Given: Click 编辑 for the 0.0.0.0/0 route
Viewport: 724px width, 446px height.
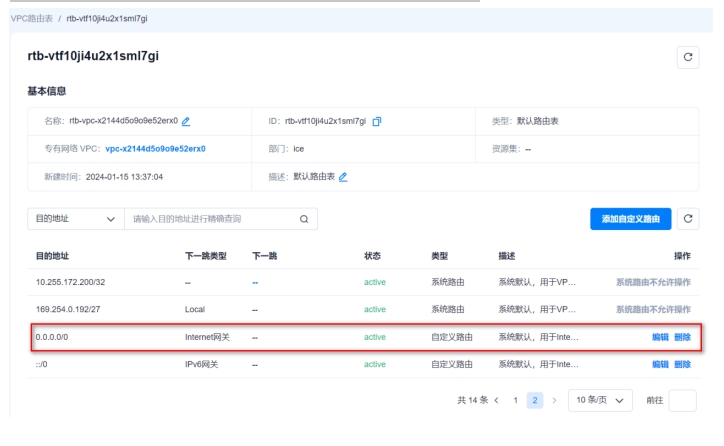Looking at the screenshot, I should coord(660,337).
